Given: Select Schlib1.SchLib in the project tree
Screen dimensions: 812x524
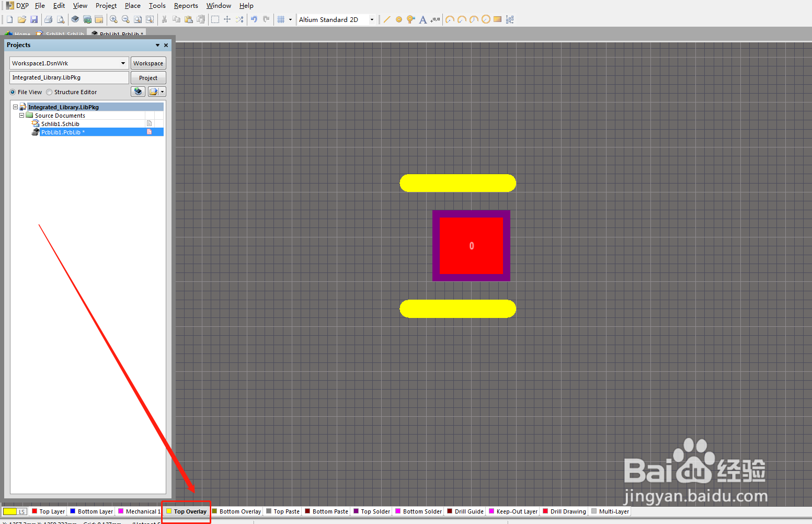Looking at the screenshot, I should coord(60,124).
